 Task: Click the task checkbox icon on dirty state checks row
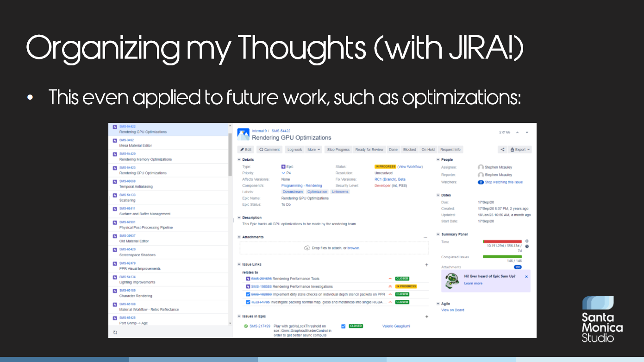click(x=248, y=294)
